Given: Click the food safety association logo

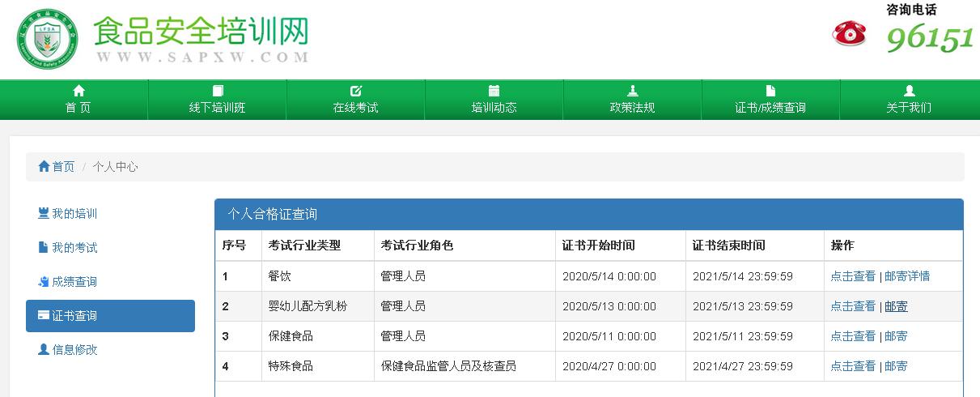Looking at the screenshot, I should pos(48,38).
